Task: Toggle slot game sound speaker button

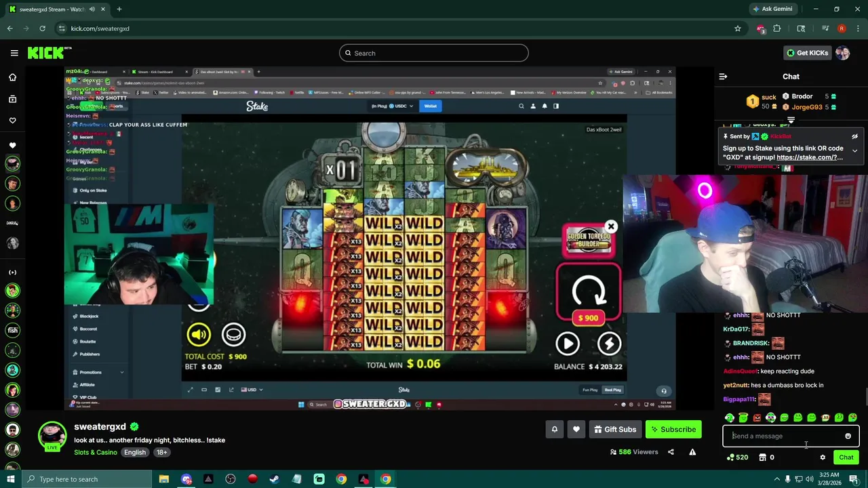Action: click(199, 334)
